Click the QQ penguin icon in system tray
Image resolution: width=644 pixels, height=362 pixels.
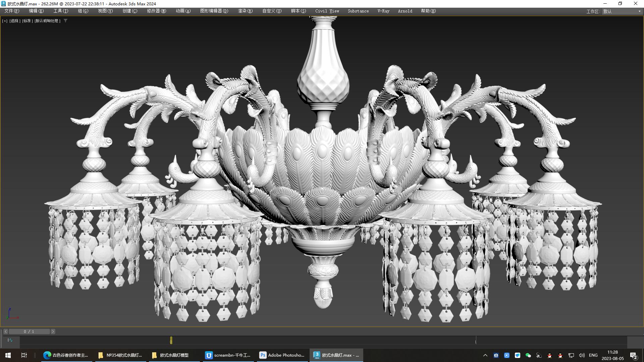[549, 355]
